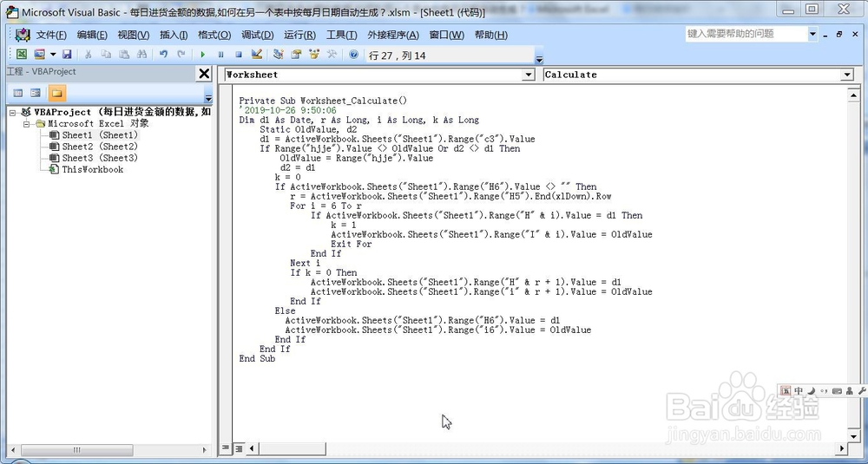Open the 视图(V) menu

[x=134, y=35]
